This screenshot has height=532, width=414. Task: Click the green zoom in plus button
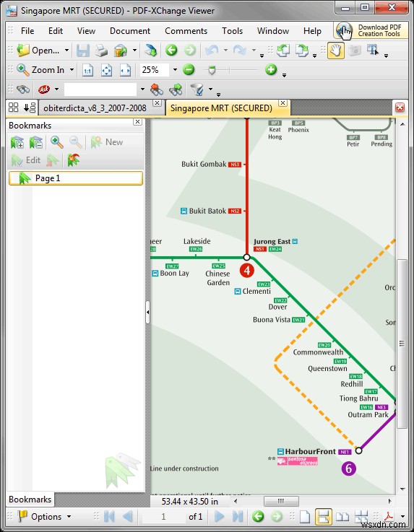(271, 70)
